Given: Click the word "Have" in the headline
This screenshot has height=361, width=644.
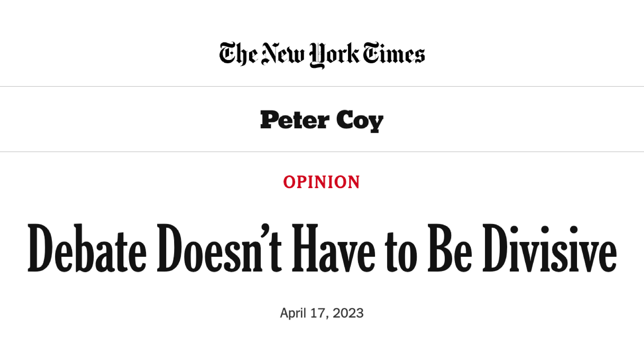Looking at the screenshot, I should tap(334, 248).
